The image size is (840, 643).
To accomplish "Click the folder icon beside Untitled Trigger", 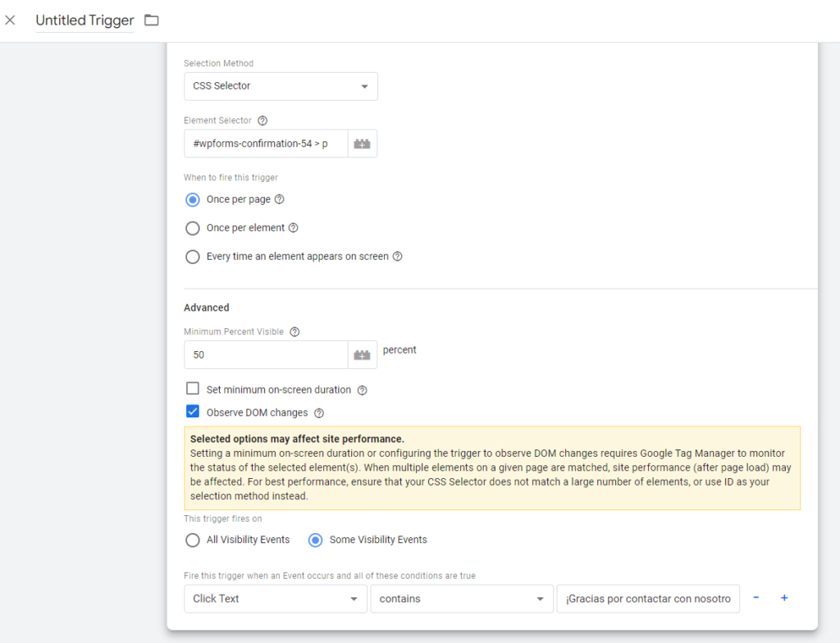I will (x=152, y=21).
